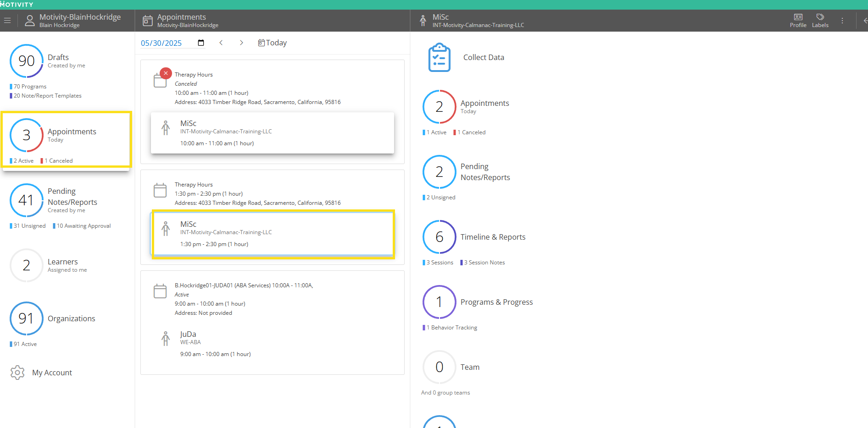Click the MiSc learner person icon in header

(423, 21)
